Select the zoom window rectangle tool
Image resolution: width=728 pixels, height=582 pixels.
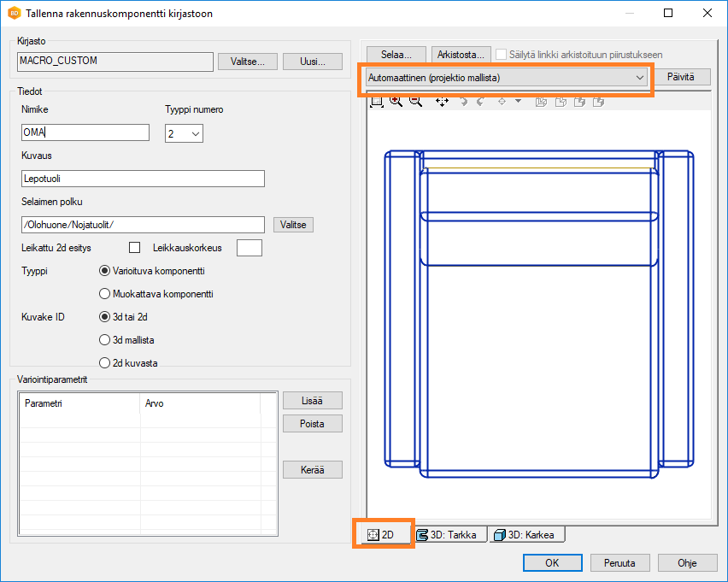coord(377,102)
